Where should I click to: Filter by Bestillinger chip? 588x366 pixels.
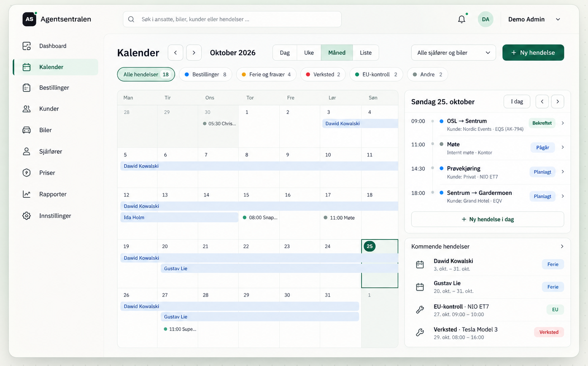(205, 75)
